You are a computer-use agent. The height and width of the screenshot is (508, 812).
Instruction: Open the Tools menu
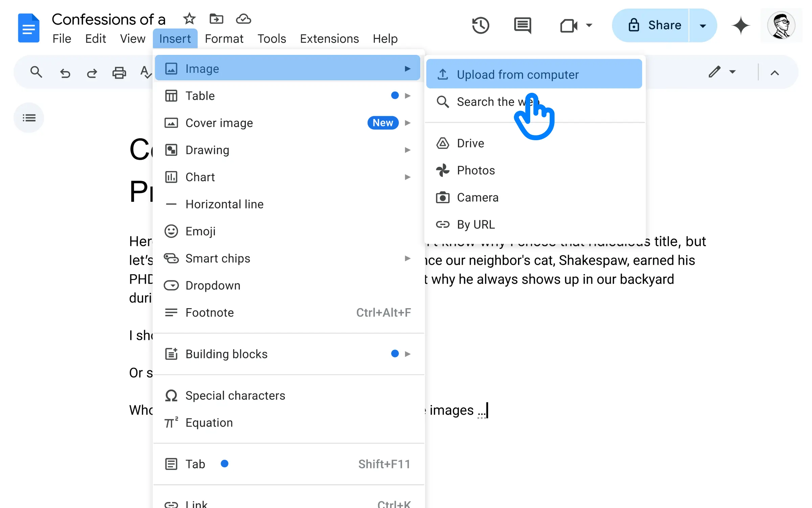272,39
